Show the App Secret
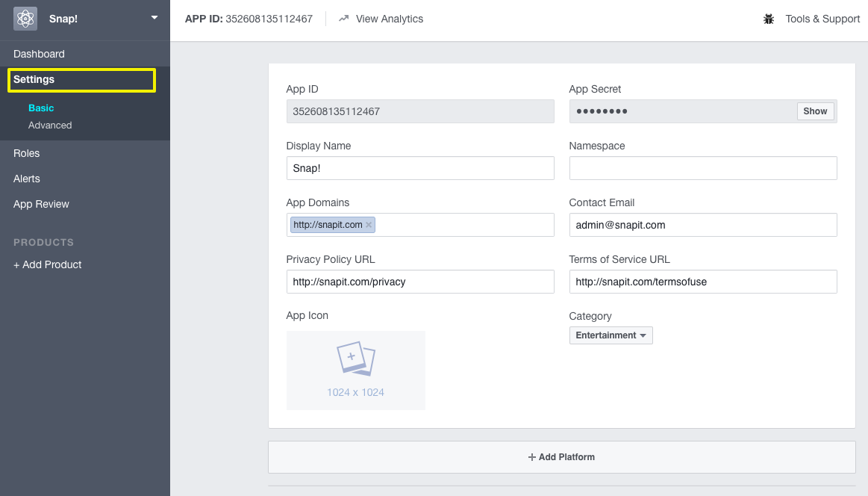 [816, 111]
